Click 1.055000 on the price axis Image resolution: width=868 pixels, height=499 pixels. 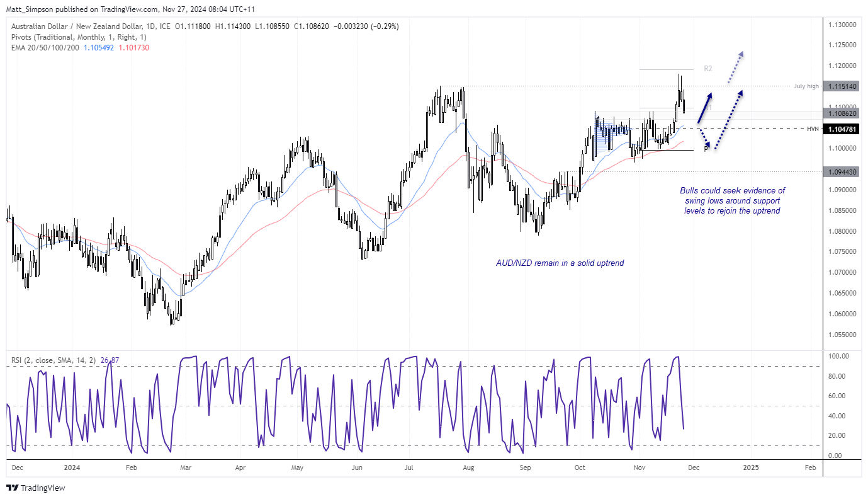pos(843,334)
